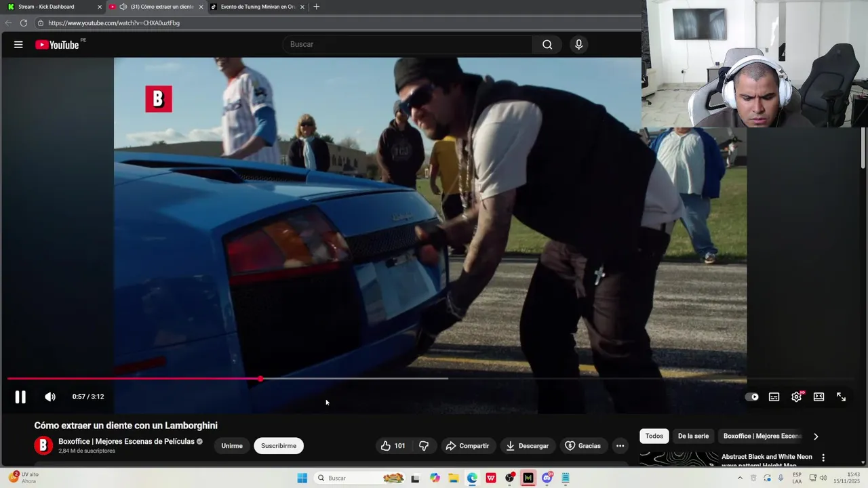The width and height of the screenshot is (868, 488).
Task: Mute the video with the speaker icon
Action: coord(50,397)
